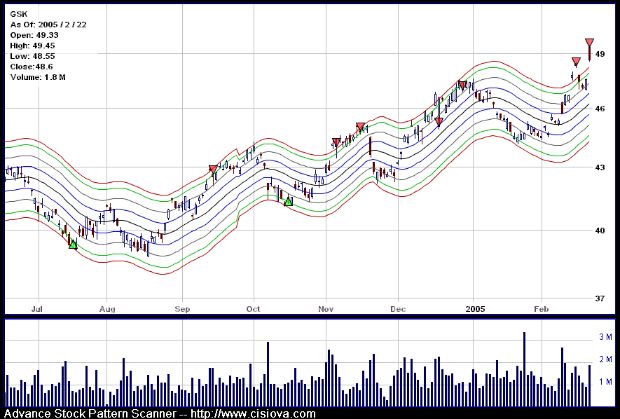Click the 1 M volume axis label

coord(606,382)
